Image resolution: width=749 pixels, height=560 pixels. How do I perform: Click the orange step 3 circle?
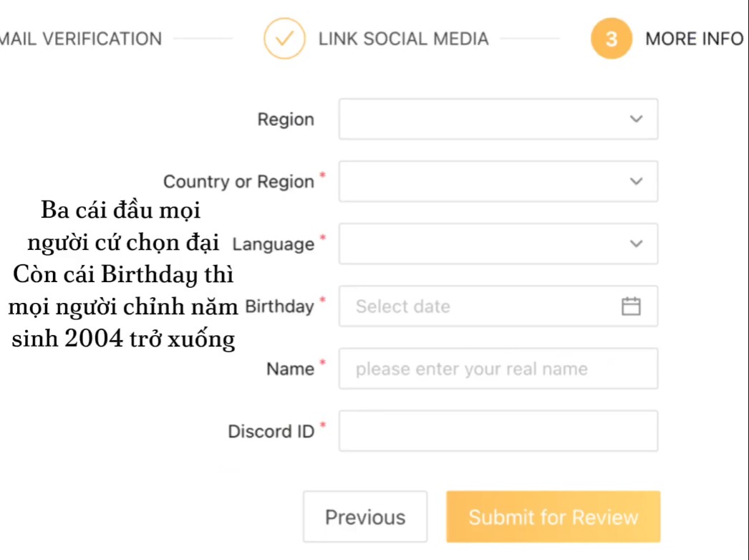click(x=611, y=39)
